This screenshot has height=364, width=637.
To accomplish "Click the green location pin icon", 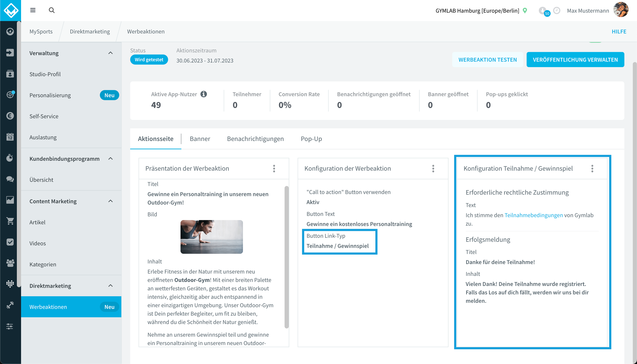I will coord(525,11).
